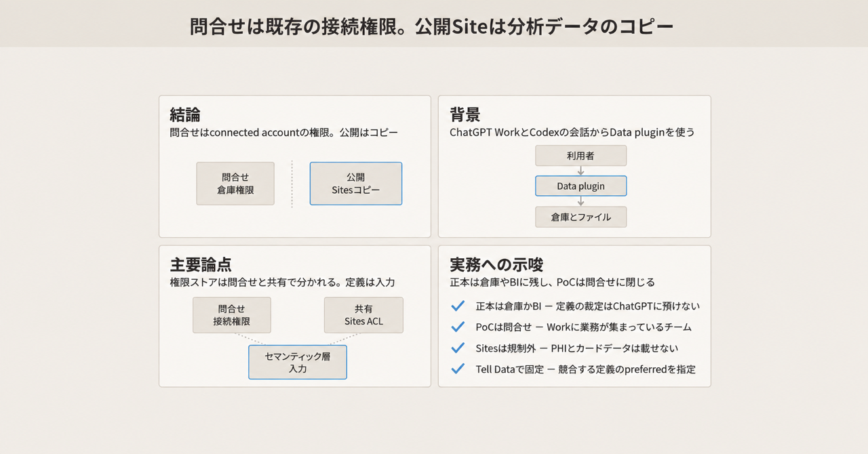Select text 正本は倉庫やBIに残し、PoCは問合せに閉じる
Screen dimensions: 868x454
coord(552,282)
